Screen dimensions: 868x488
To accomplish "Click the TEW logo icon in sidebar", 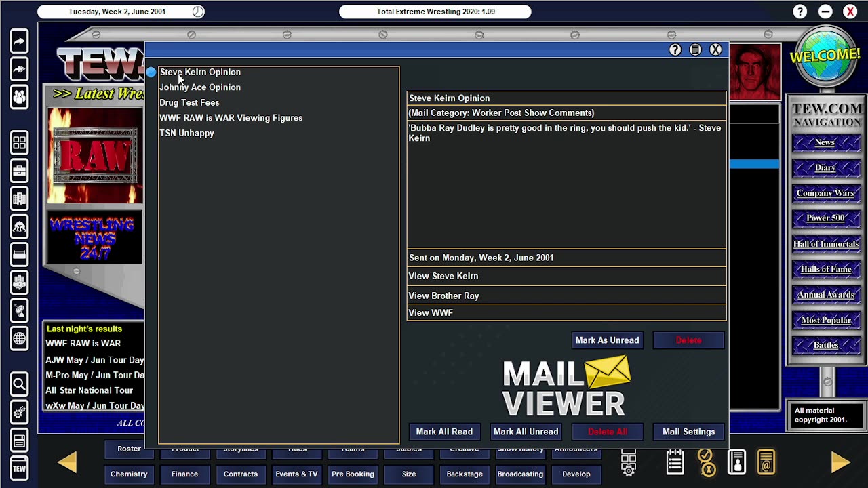I will [19, 468].
